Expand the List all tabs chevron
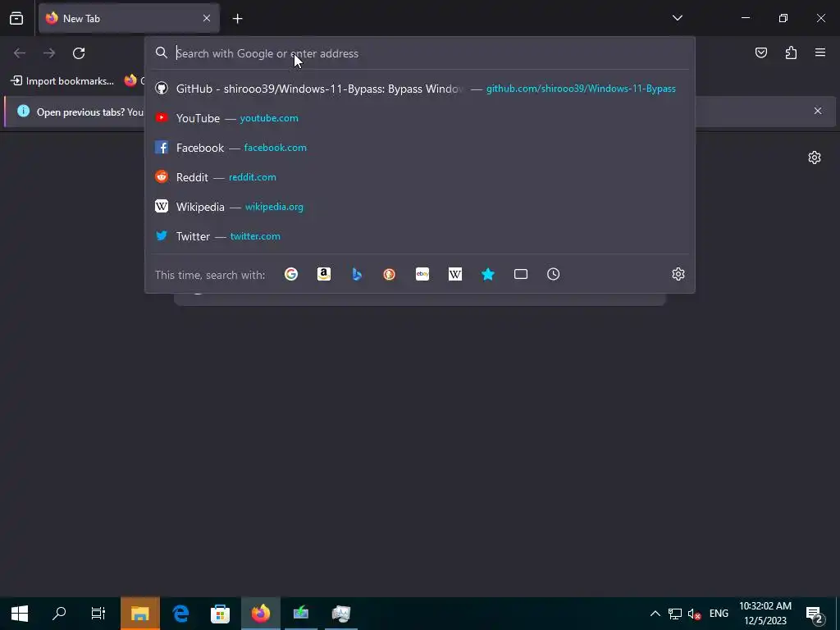Image resolution: width=840 pixels, height=630 pixels. [677, 18]
